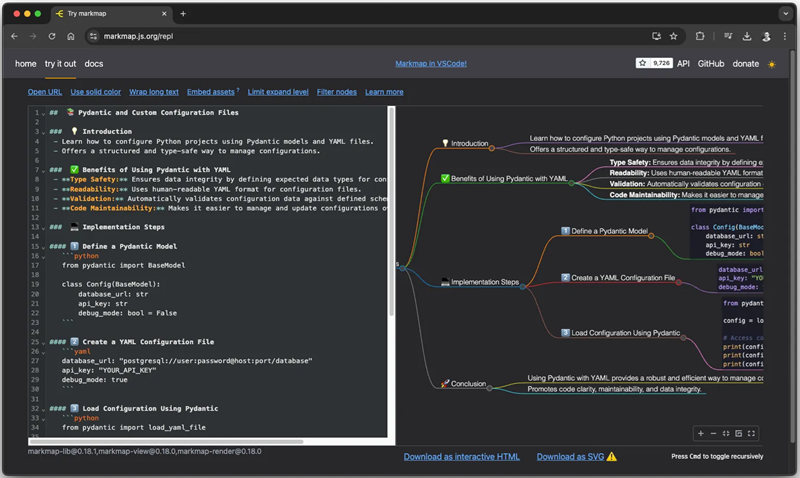Close the Try markmap tab

(164, 14)
